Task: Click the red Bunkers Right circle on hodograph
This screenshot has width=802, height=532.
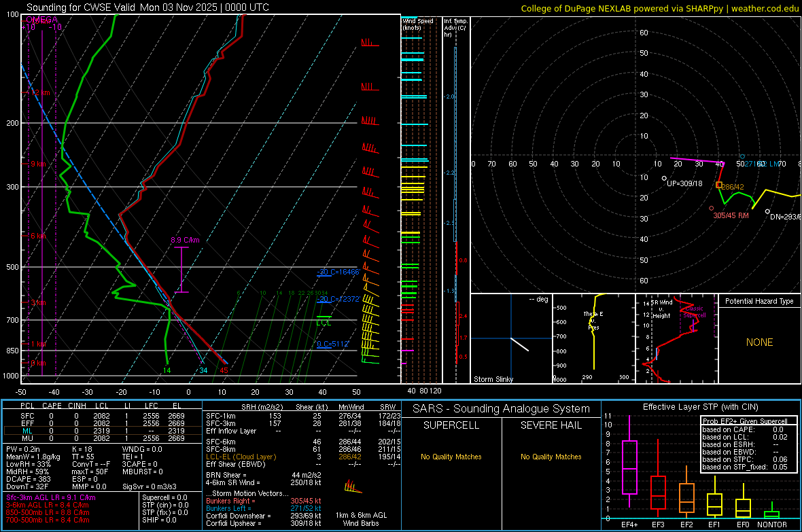Action: pos(712,208)
